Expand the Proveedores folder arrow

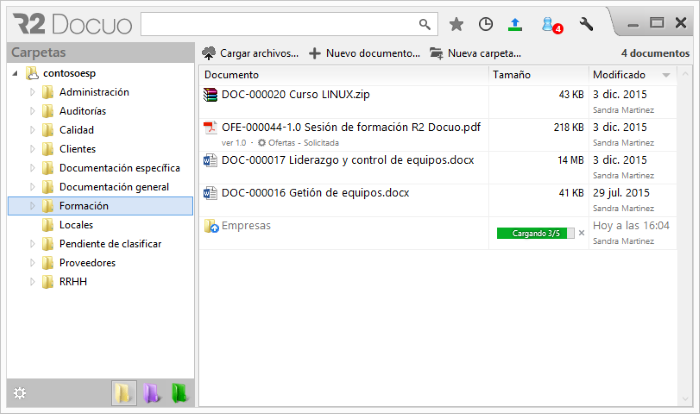coord(32,263)
